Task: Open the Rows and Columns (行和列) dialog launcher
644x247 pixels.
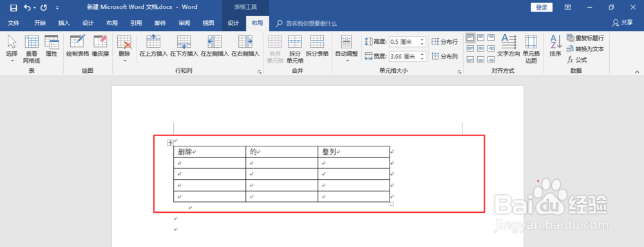Action: coord(259,72)
